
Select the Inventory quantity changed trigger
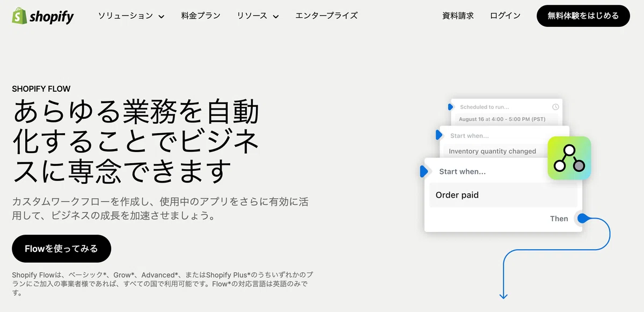pyautogui.click(x=492, y=151)
